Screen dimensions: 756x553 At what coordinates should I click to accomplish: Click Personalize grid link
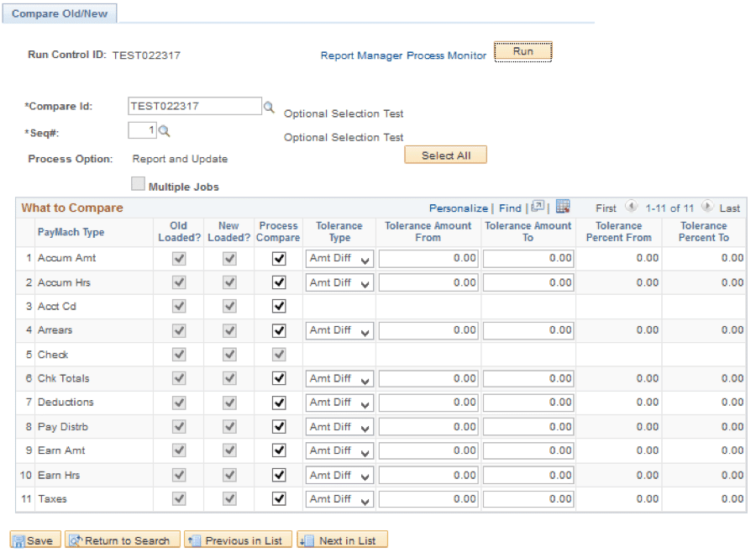[x=458, y=208]
